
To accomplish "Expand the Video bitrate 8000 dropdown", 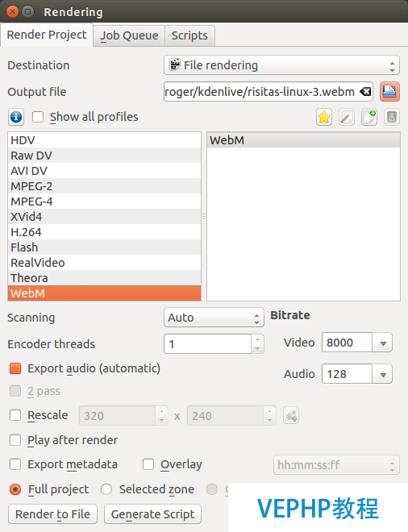I will [382, 343].
